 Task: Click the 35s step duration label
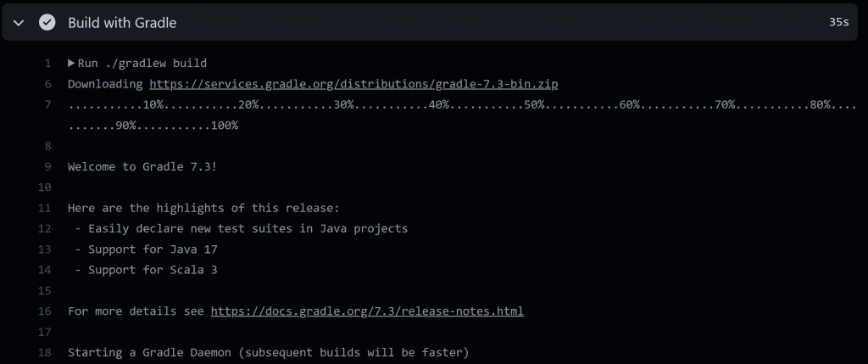tap(838, 23)
